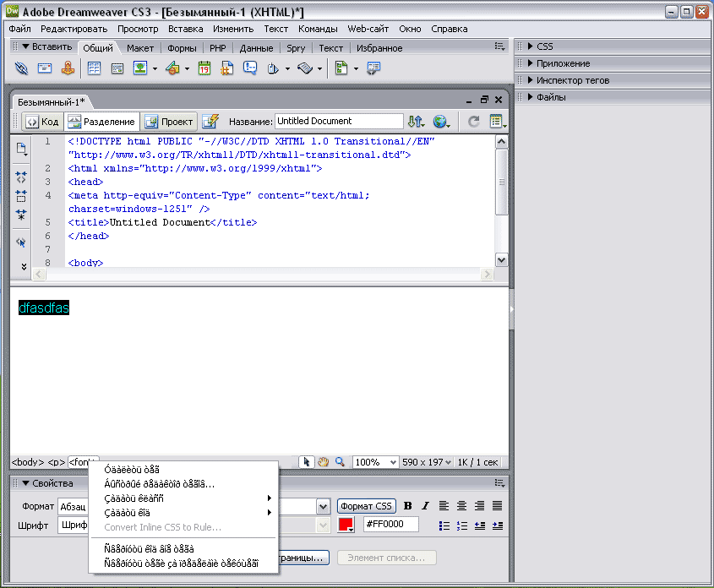Insert a Table
This screenshot has height=588, width=714.
pyautogui.click(x=95, y=68)
